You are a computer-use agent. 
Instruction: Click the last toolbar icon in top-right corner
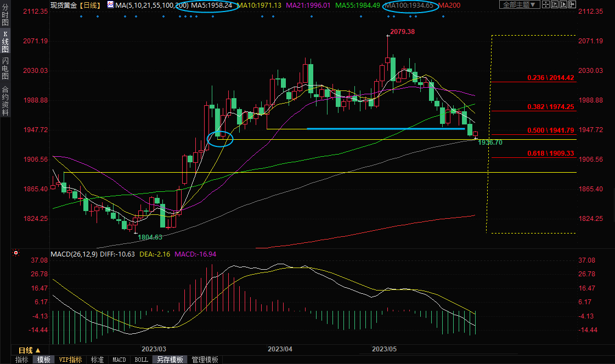574,5
